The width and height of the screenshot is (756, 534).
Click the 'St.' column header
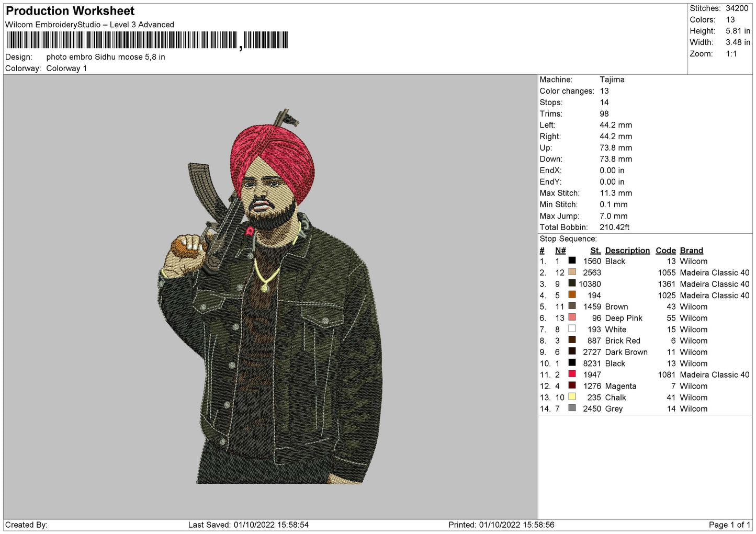(595, 251)
